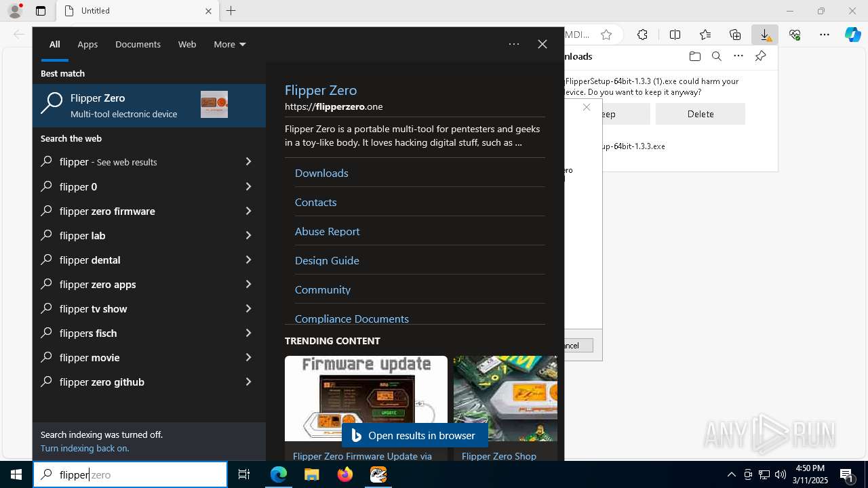Open the Windows Start menu

(16, 474)
